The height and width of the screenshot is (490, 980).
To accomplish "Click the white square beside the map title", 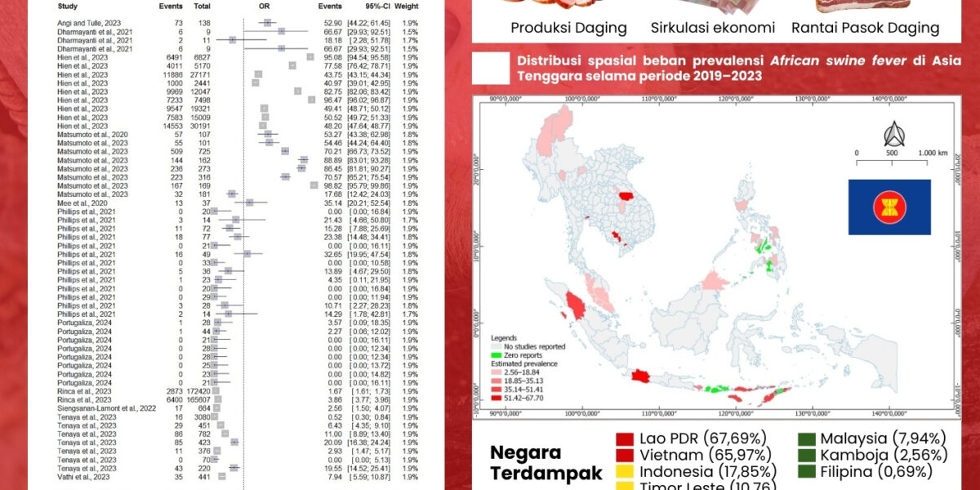I will tap(495, 69).
